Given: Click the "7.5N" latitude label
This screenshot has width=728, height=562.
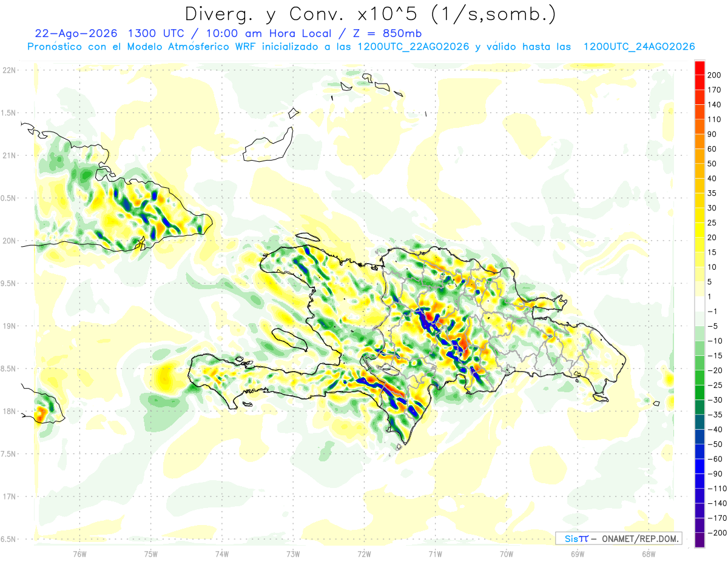Looking at the screenshot, I should (9, 454).
